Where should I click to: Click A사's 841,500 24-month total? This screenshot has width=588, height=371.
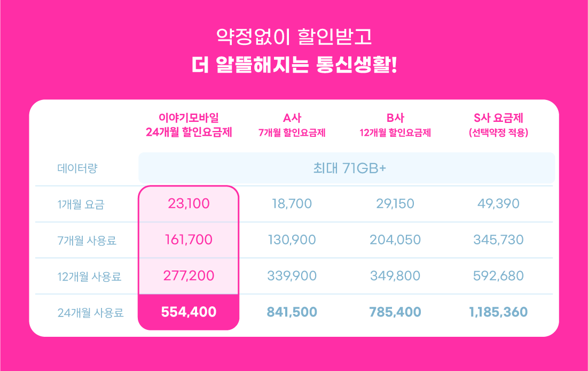[292, 312]
